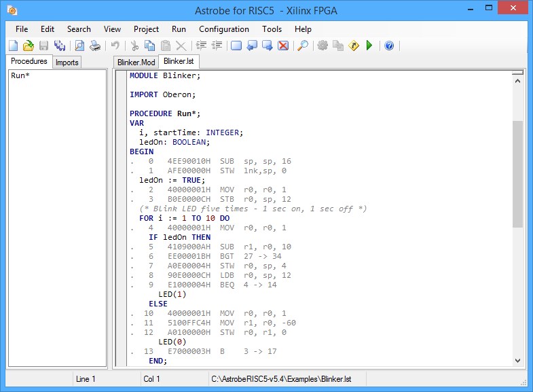Click the previous window icon

pyautogui.click(x=252, y=46)
